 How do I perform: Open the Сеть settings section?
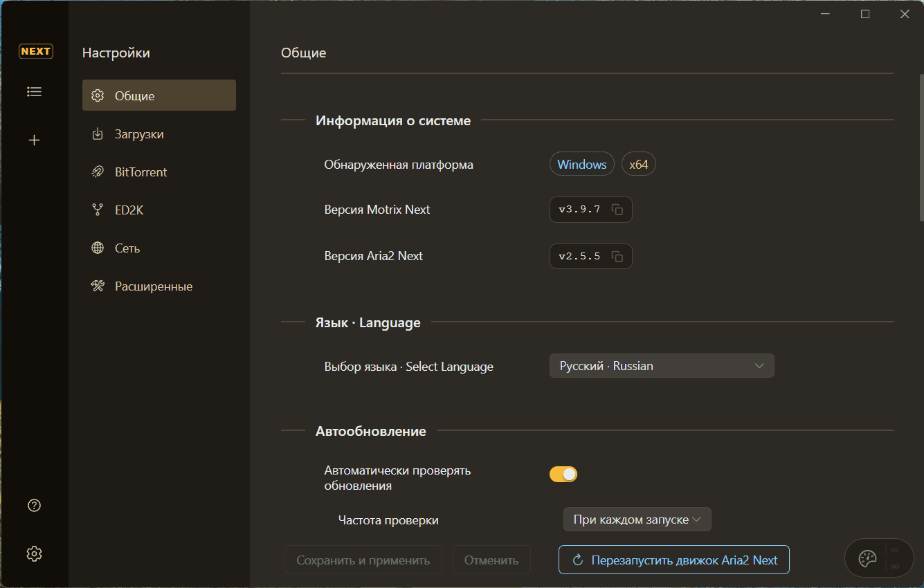click(x=159, y=248)
